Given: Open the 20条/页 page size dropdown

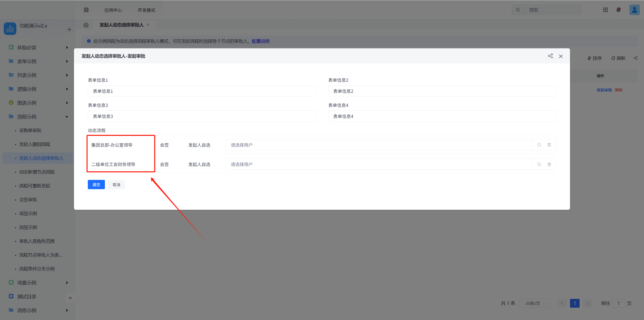Looking at the screenshot, I should [535, 303].
